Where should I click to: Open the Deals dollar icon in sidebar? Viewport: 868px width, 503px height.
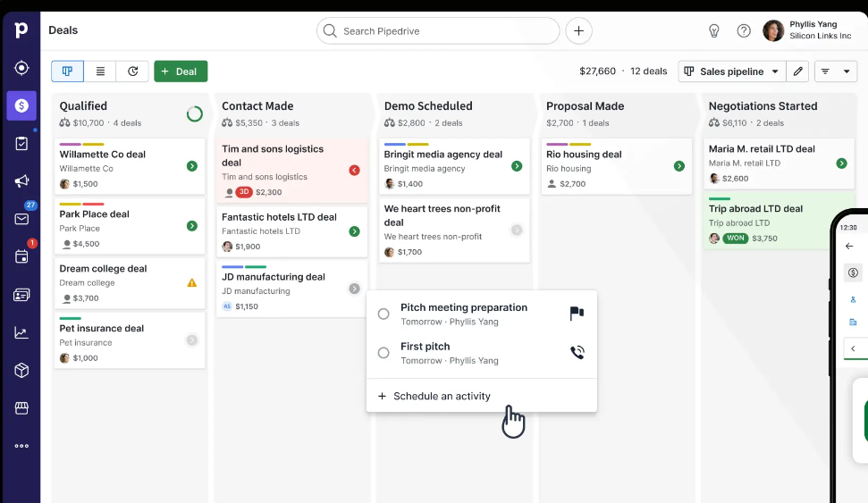click(21, 105)
